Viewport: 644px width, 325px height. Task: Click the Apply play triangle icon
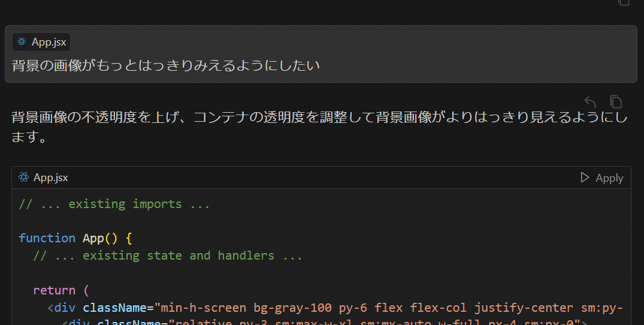pyautogui.click(x=585, y=177)
